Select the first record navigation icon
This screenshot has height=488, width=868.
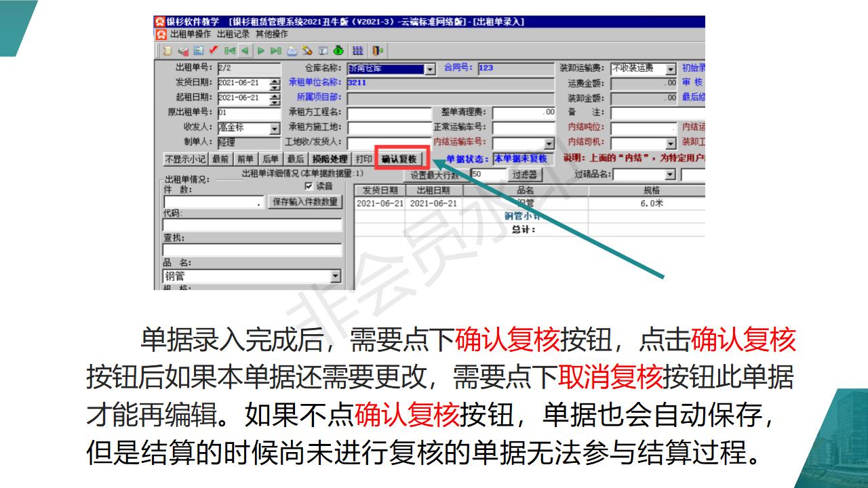click(x=229, y=50)
